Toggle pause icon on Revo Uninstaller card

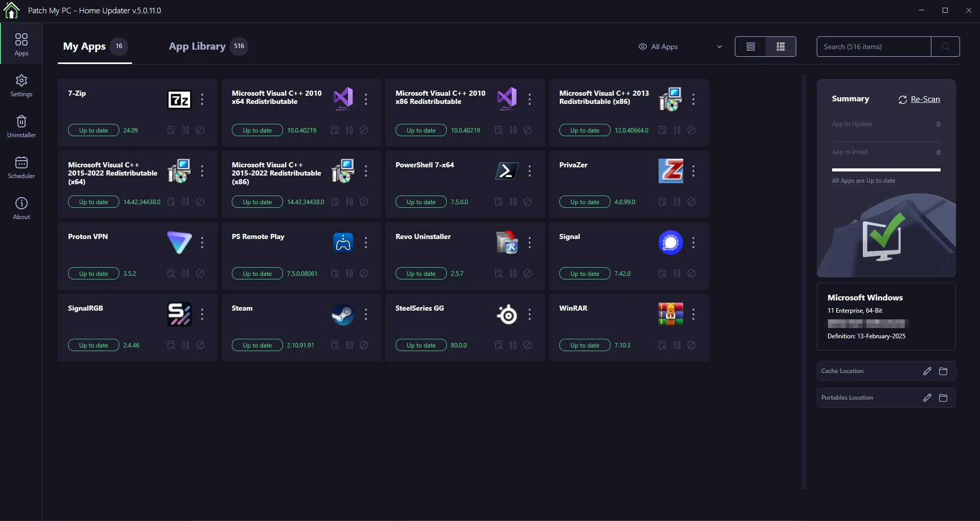pyautogui.click(x=513, y=274)
